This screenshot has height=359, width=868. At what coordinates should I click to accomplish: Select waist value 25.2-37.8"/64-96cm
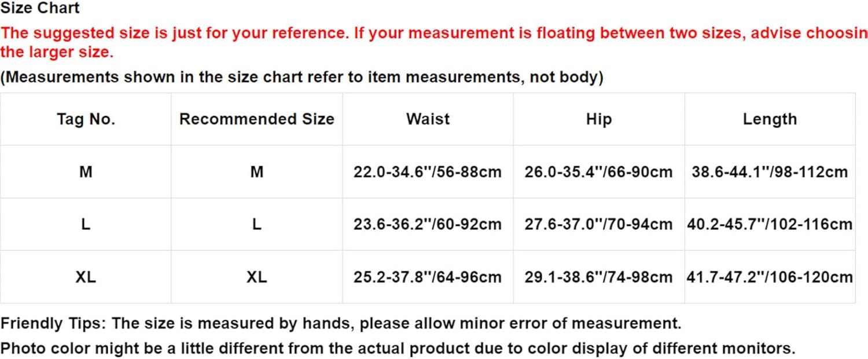click(x=428, y=277)
